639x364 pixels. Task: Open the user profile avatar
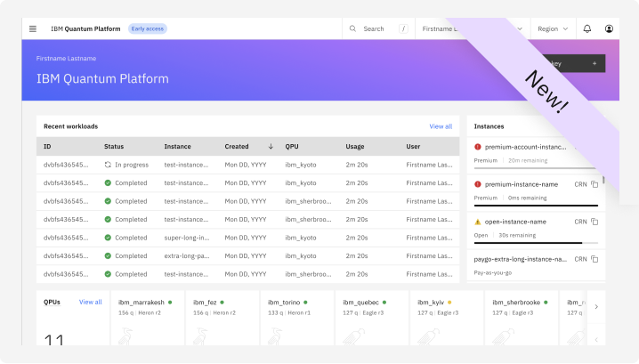[x=609, y=28]
